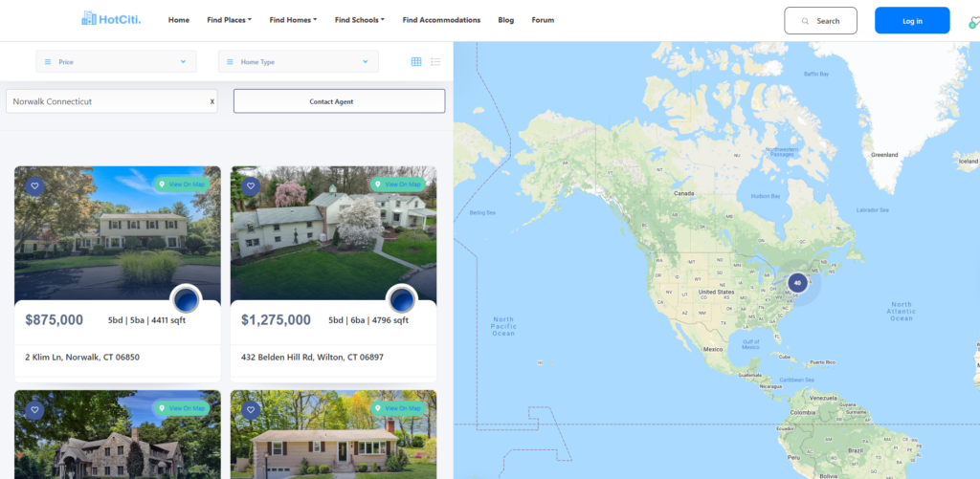Click the HotCiti logo
The width and height of the screenshot is (980, 479).
coord(111,19)
